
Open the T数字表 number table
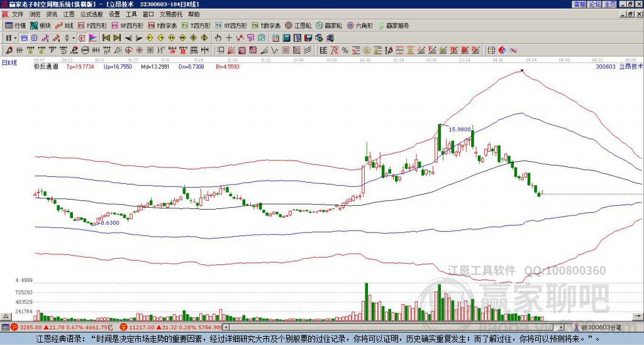point(266,25)
